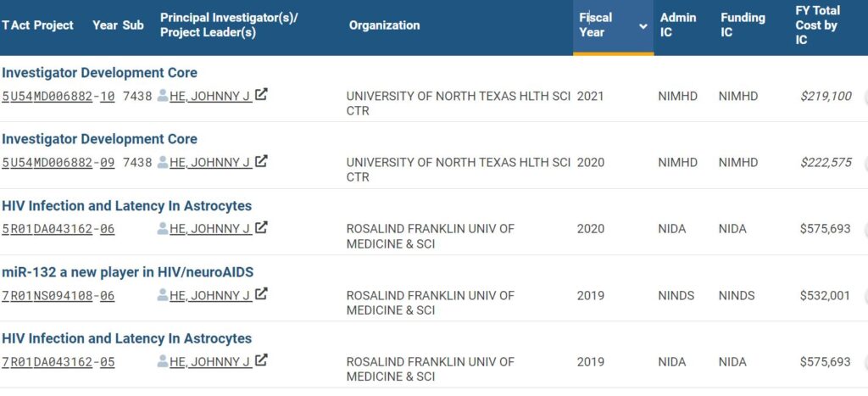
Task: Open miR-132 a new player in HIV/neuroAIDS
Action: 127,272
